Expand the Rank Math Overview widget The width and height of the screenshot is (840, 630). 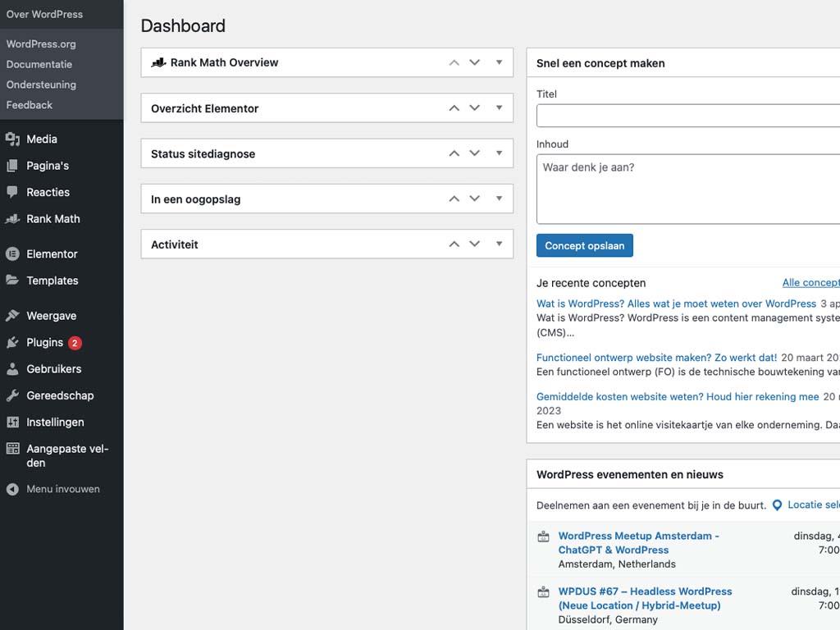499,62
